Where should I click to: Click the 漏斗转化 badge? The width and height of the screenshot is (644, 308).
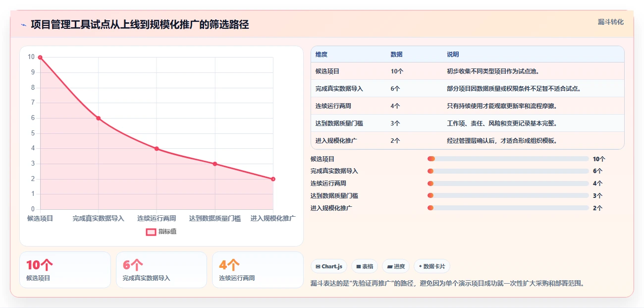610,22
